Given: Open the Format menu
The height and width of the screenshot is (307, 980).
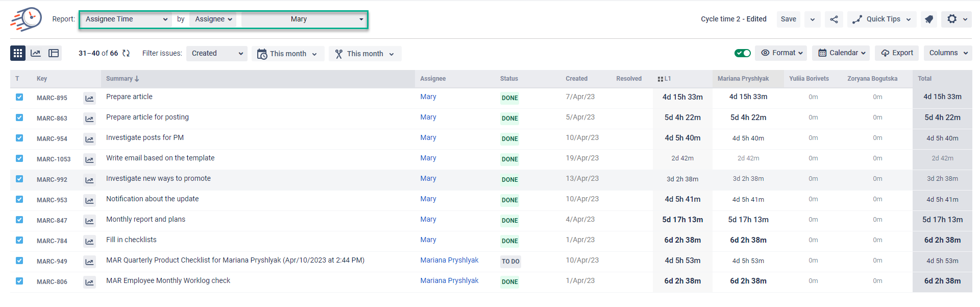Looking at the screenshot, I should (782, 53).
